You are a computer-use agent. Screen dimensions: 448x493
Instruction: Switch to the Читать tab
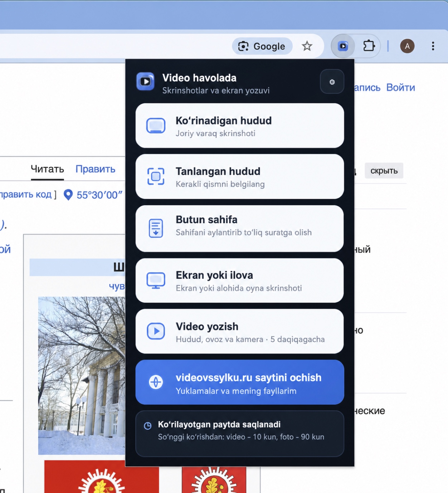coord(47,169)
